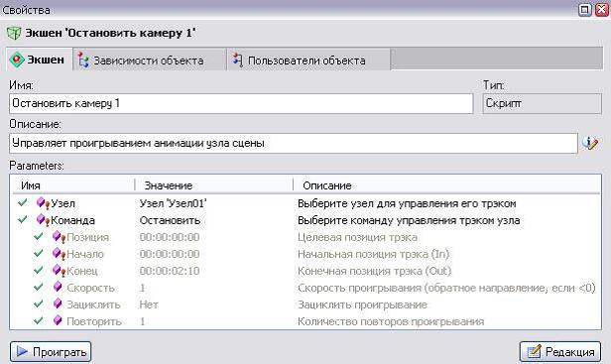Click the purple parameter icon beside Начало

click(59, 253)
